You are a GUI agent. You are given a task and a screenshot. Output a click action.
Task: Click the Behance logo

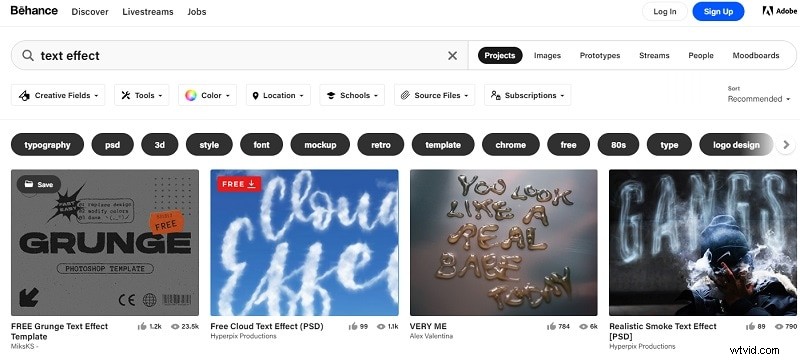[34, 11]
